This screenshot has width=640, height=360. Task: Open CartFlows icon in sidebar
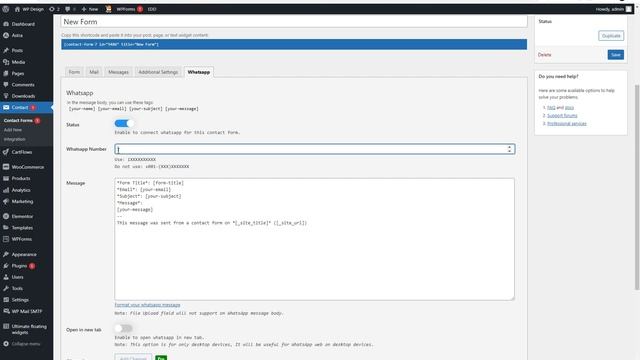click(x=6, y=152)
